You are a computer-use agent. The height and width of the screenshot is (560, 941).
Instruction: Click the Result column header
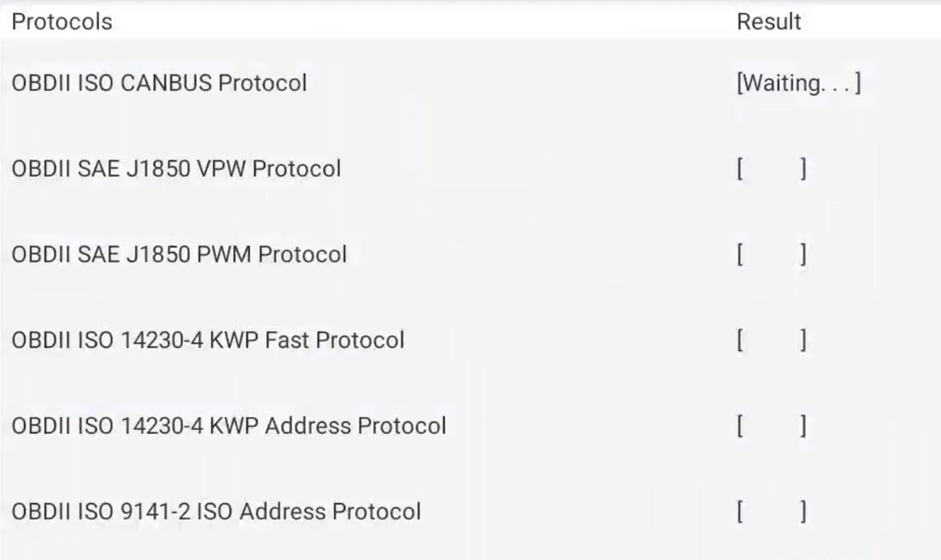[769, 21]
